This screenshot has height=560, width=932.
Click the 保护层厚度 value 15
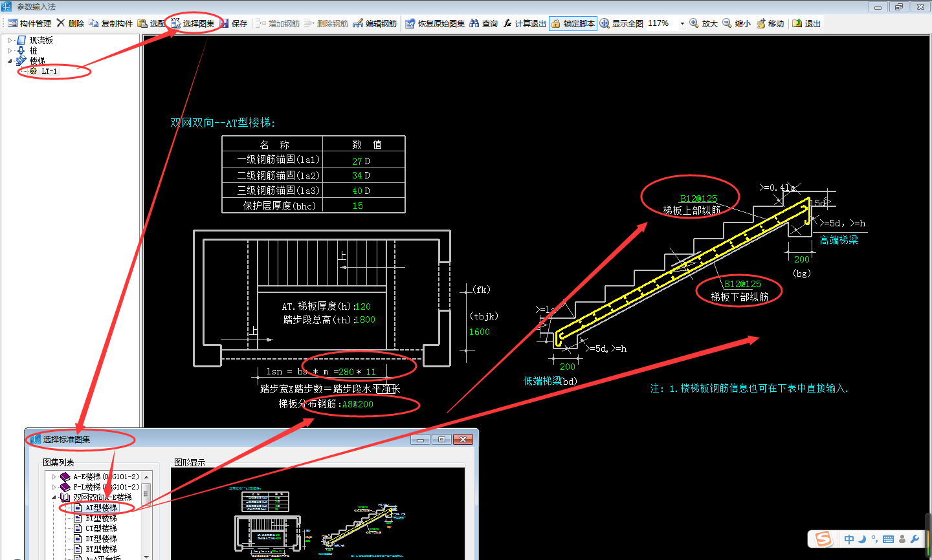click(357, 206)
